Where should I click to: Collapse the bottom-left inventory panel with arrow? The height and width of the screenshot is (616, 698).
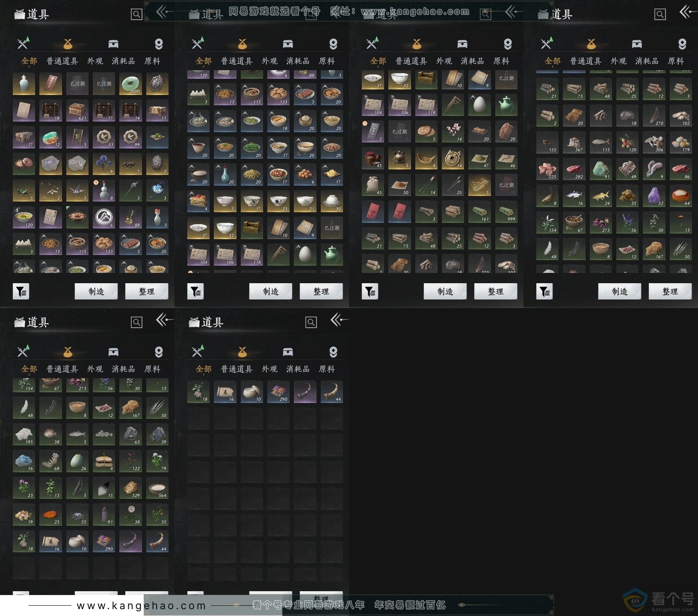(164, 320)
